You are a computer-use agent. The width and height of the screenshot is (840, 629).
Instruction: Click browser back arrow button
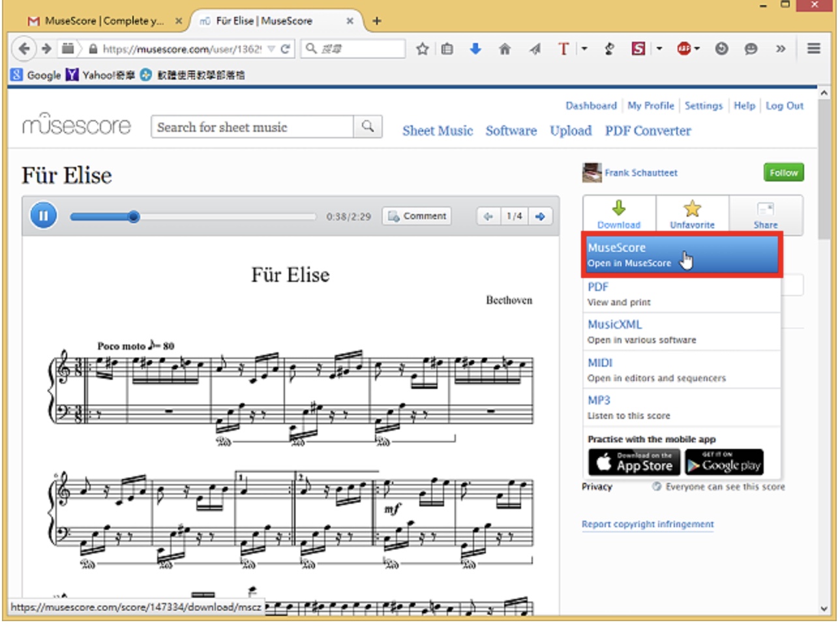click(24, 48)
